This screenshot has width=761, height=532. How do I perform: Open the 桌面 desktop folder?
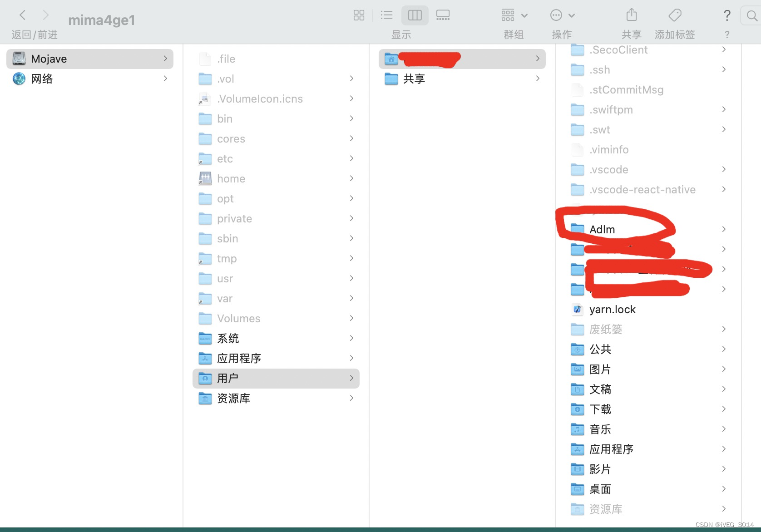(600, 489)
